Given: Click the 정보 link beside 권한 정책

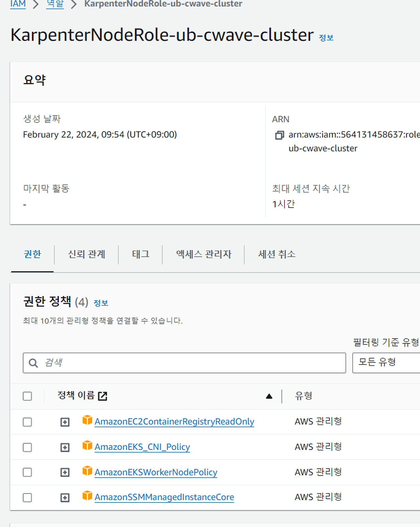Looking at the screenshot, I should [101, 303].
